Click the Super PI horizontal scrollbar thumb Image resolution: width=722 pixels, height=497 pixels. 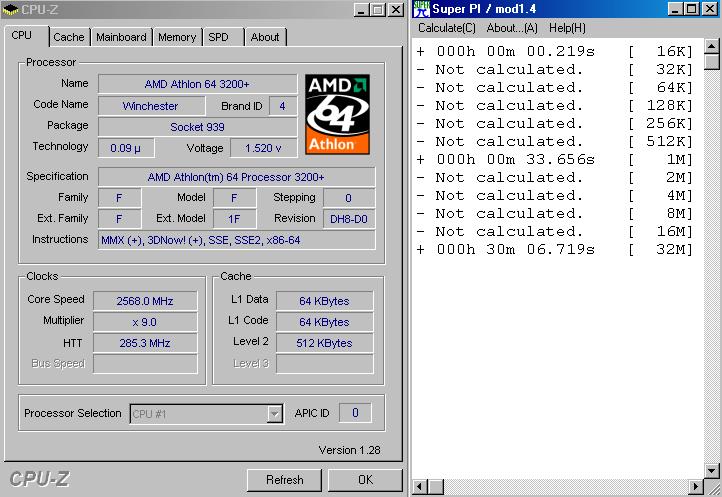click(436, 487)
